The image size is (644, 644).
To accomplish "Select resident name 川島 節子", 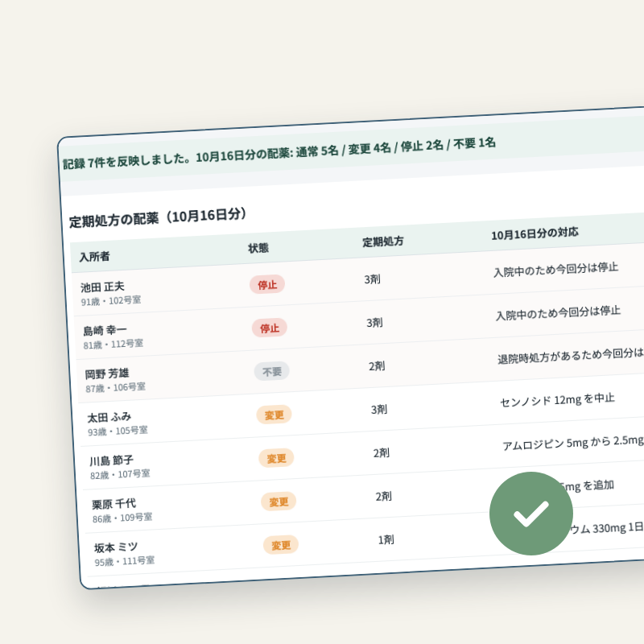I will point(112,460).
